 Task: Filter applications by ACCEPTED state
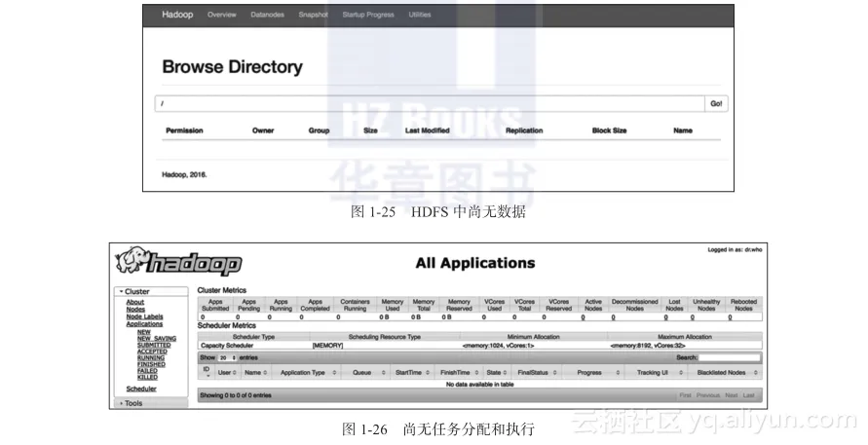pos(152,352)
